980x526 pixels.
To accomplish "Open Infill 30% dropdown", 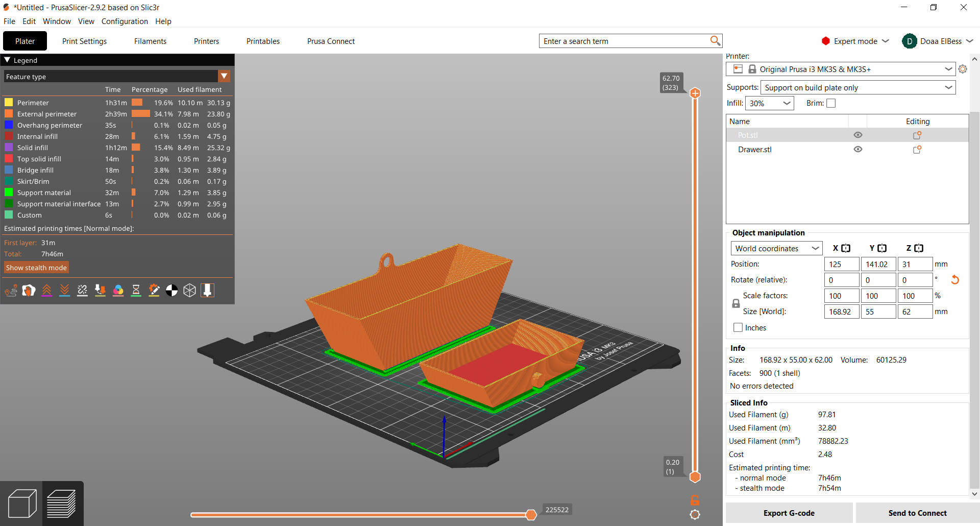I will [x=770, y=103].
